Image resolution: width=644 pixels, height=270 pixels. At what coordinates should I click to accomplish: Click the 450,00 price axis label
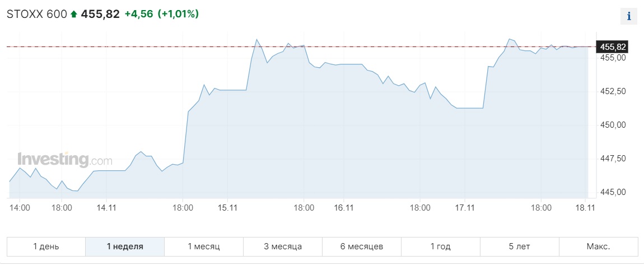click(x=612, y=125)
